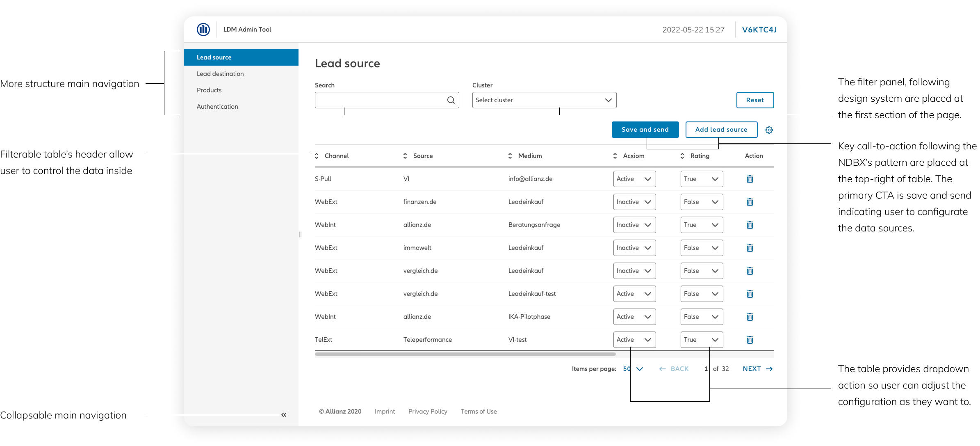Viewport: 980px width, 446px height.
Task: Delete the finanzen.de row via trash icon
Action: tap(750, 202)
